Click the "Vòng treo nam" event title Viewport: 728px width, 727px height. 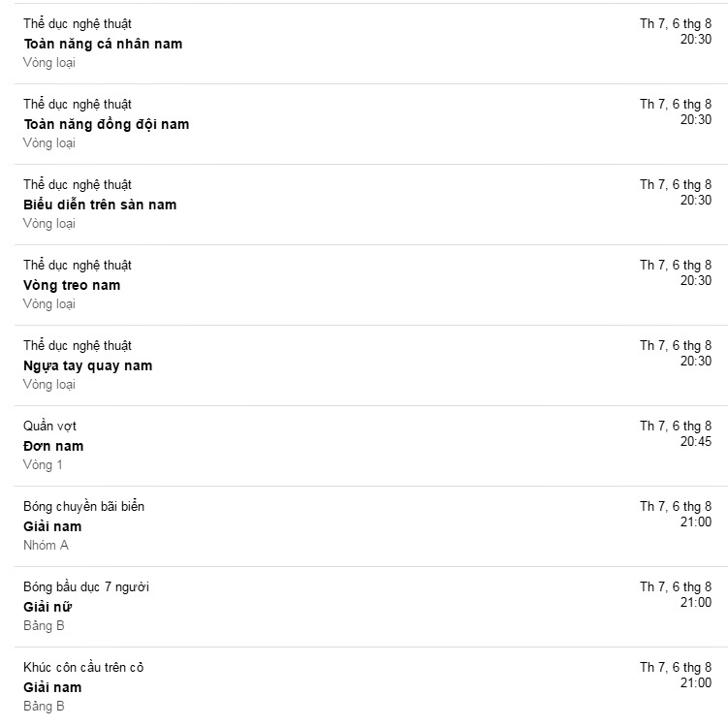tap(72, 285)
